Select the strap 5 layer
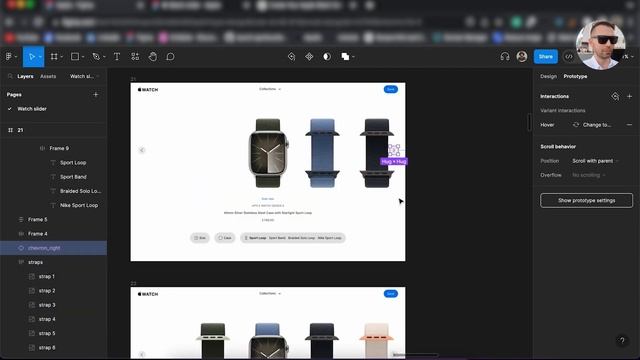 (x=47, y=333)
